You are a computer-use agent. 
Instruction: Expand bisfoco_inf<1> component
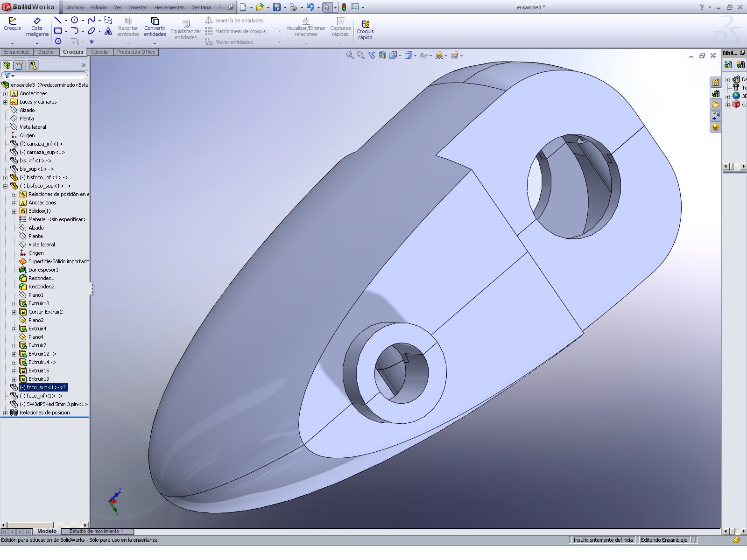[5, 177]
